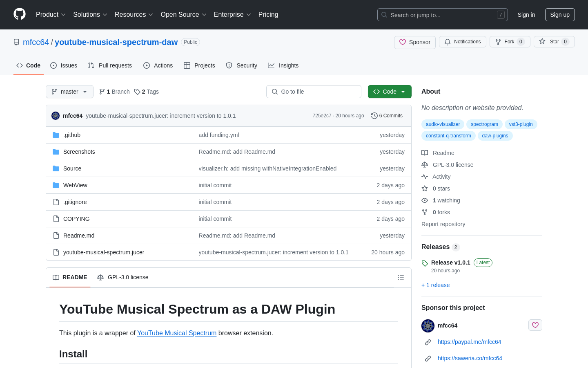View the 1 Branch link
The width and height of the screenshot is (588, 368).
[x=114, y=92]
